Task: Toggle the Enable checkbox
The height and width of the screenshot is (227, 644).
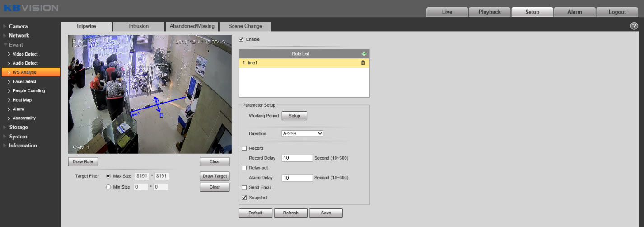Action: pos(241,39)
